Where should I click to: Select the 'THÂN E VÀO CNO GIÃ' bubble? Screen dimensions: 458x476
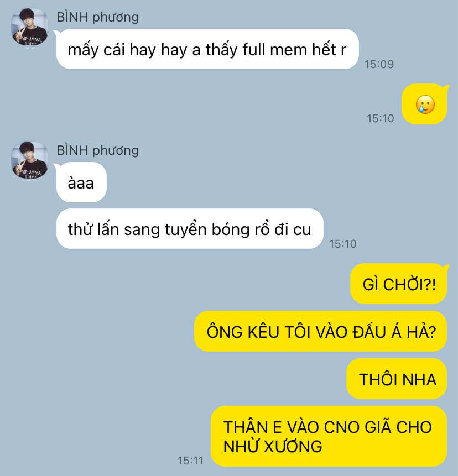(329, 436)
